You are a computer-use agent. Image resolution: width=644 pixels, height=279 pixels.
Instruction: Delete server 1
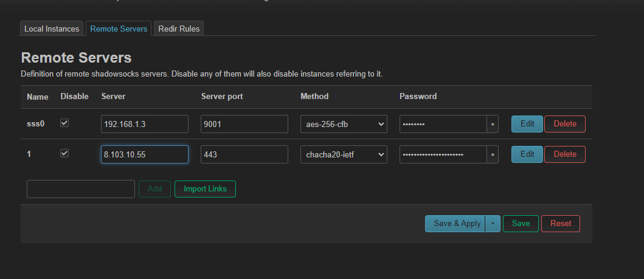(x=565, y=154)
